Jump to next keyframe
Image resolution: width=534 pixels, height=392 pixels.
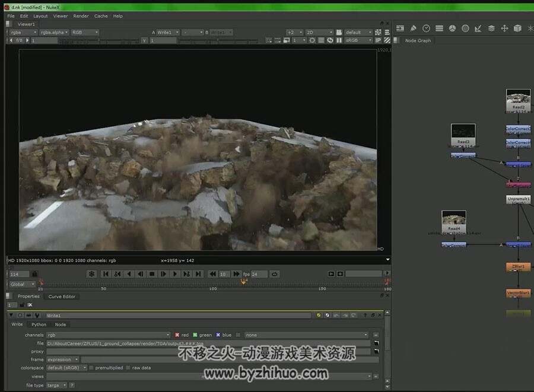[x=187, y=274]
